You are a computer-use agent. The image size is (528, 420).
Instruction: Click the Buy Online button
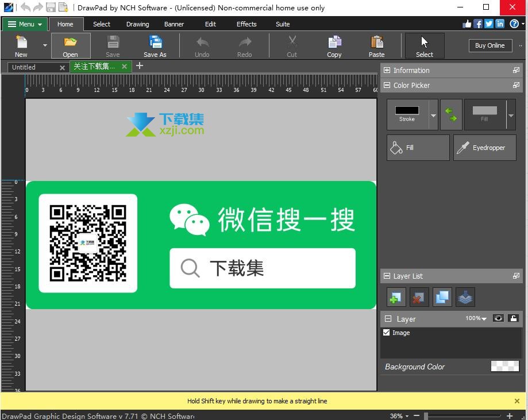[490, 45]
